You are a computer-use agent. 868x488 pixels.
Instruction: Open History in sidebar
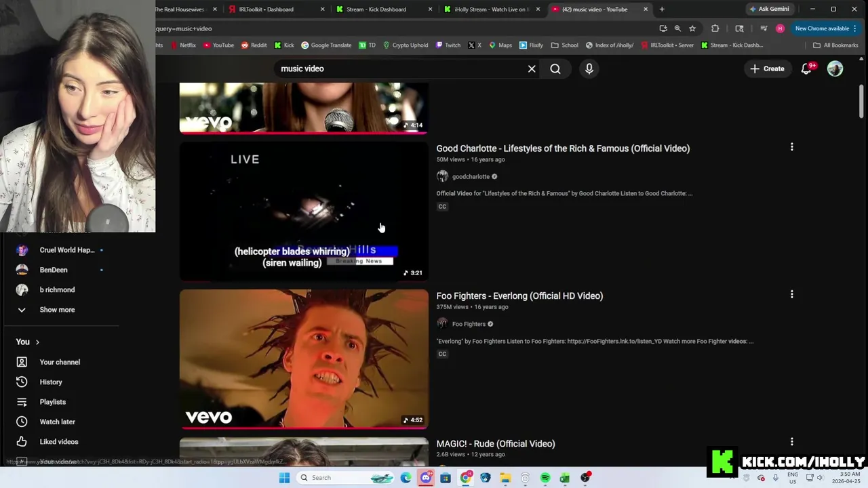click(51, 382)
